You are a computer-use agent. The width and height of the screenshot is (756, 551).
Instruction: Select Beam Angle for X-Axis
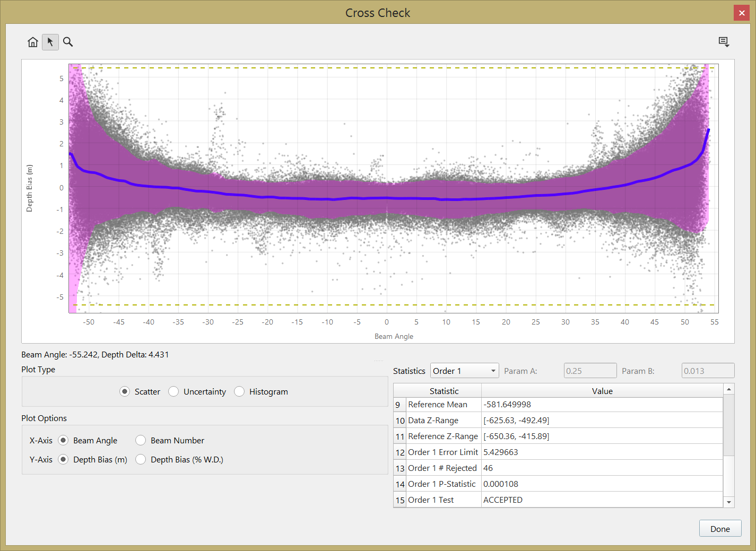pos(63,440)
